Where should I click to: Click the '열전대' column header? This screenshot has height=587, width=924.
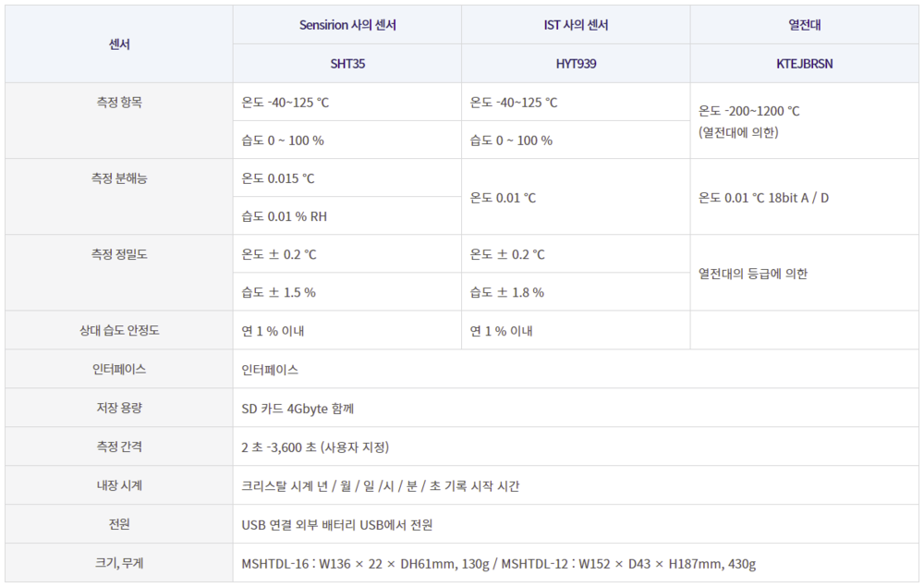805,25
